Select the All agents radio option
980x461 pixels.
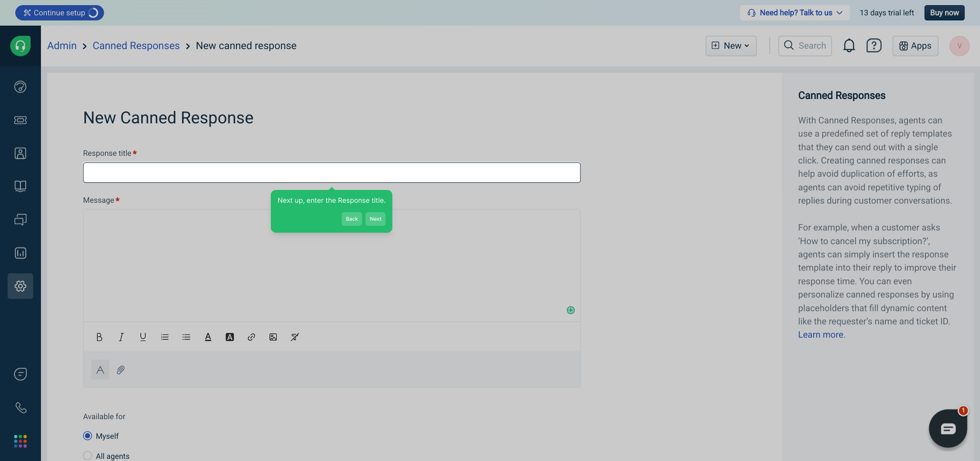pyautogui.click(x=87, y=455)
